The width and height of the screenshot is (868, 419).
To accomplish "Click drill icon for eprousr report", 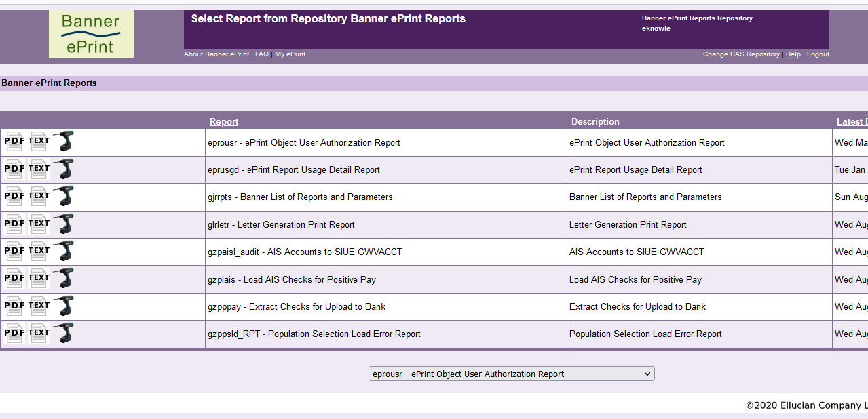I will 64,141.
